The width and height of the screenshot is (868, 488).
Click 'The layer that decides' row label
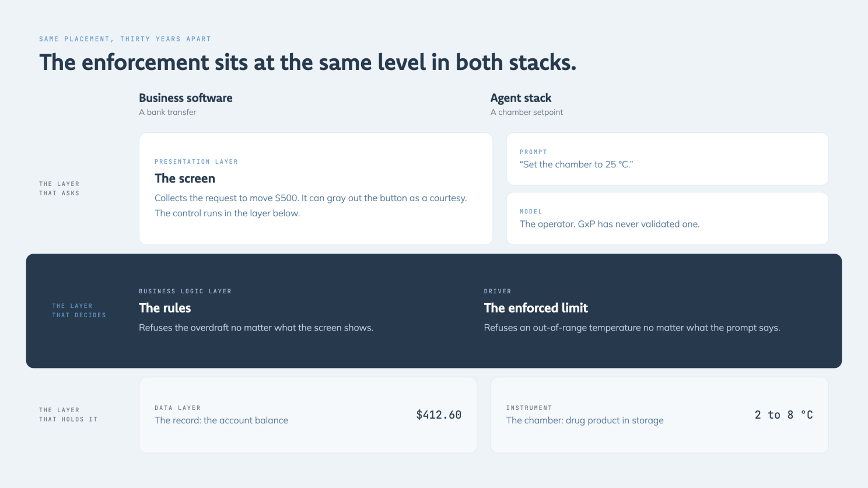[79, 310]
